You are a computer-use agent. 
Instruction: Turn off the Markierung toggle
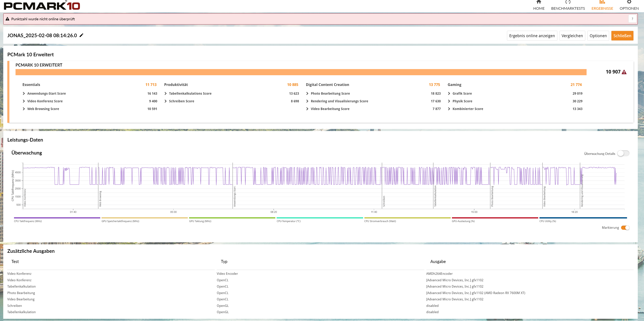click(625, 228)
